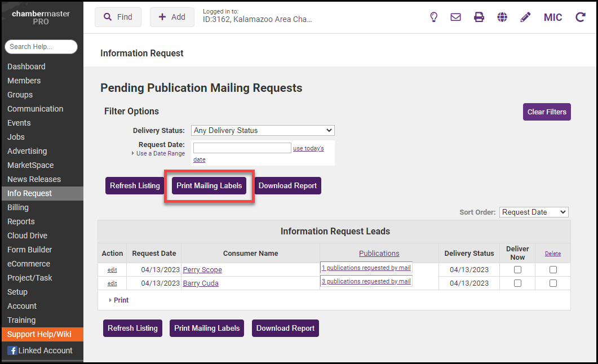Click the printer icon in header
This screenshot has height=364, width=598.
coord(479,17)
